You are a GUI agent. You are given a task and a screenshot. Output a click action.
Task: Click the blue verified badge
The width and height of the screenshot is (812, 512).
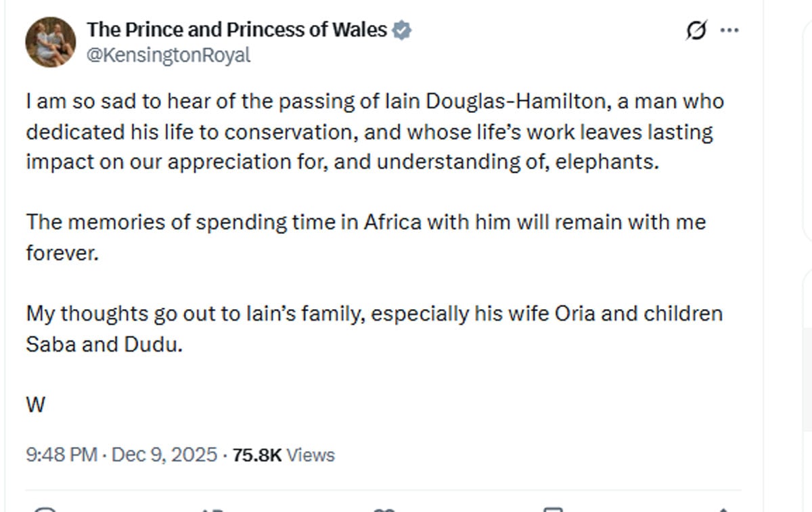tap(402, 30)
